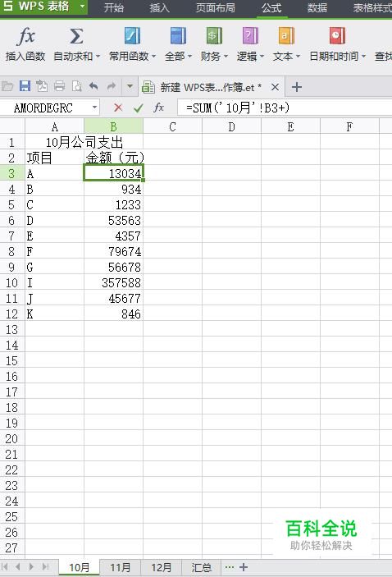Expand the 财务 dropdown arrow
Image resolution: width=392 pixels, height=577 pixels.
[x=226, y=57]
